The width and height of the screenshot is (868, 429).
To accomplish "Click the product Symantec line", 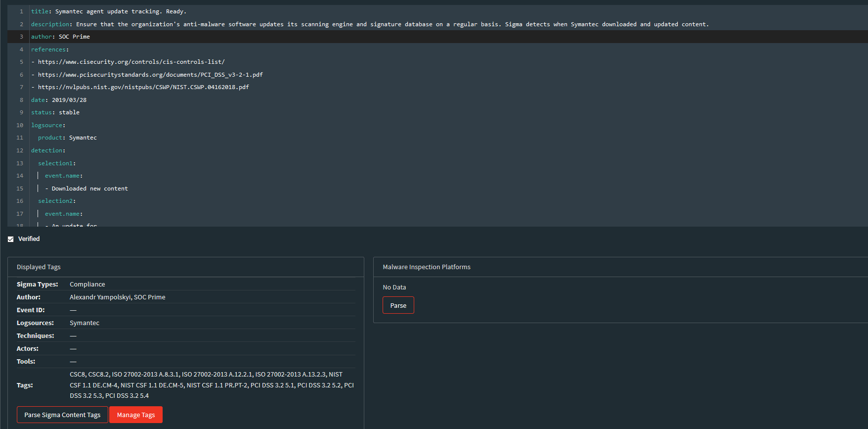I will coord(67,138).
